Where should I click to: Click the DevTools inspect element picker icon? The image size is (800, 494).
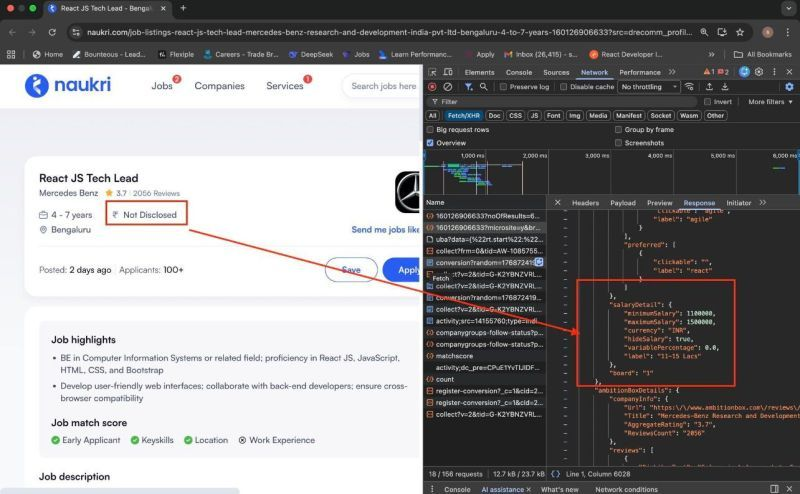point(432,72)
